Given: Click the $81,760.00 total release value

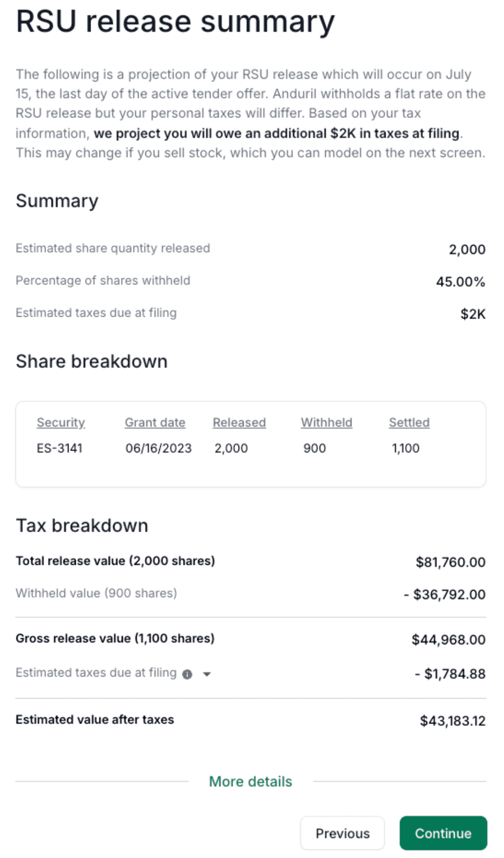Looking at the screenshot, I should coord(450,562).
